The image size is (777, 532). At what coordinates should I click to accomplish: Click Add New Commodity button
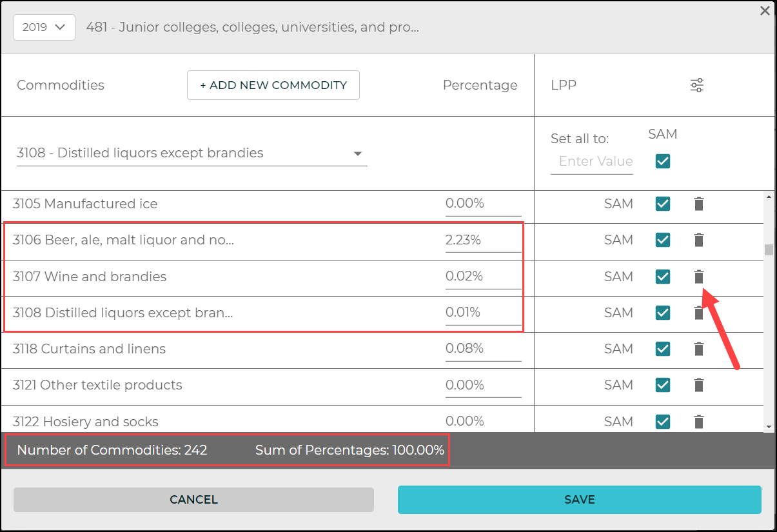(273, 85)
